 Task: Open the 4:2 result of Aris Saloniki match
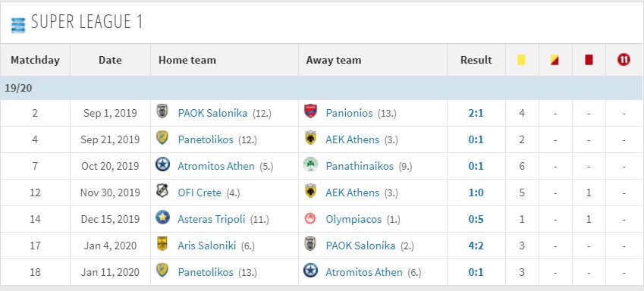(476, 246)
